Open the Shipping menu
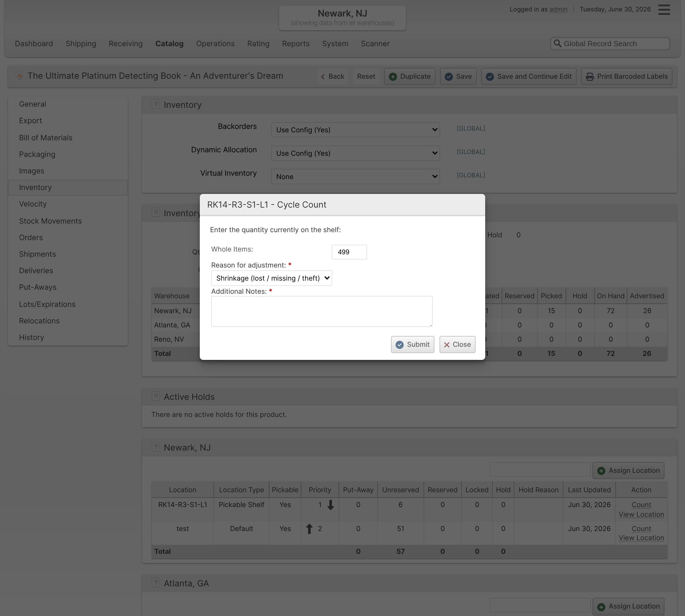Image resolution: width=685 pixels, height=616 pixels. pyautogui.click(x=80, y=43)
